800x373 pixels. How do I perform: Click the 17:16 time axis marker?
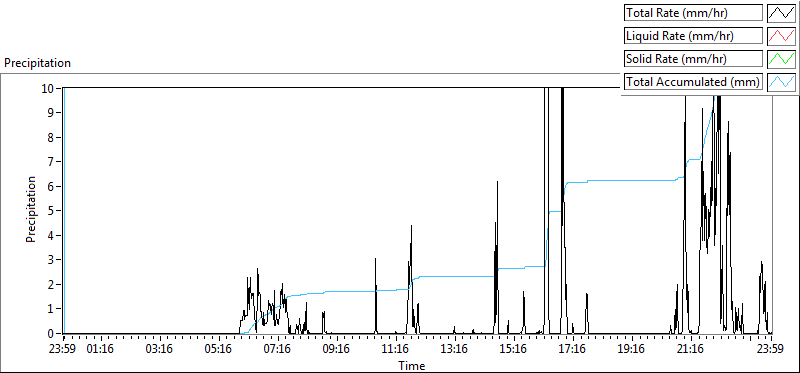click(x=573, y=349)
